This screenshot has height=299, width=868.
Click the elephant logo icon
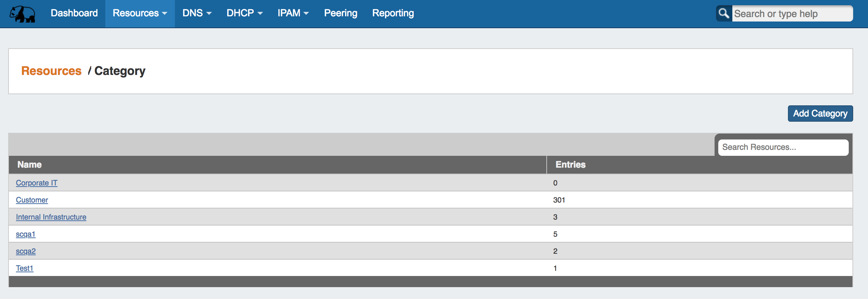pyautogui.click(x=22, y=14)
